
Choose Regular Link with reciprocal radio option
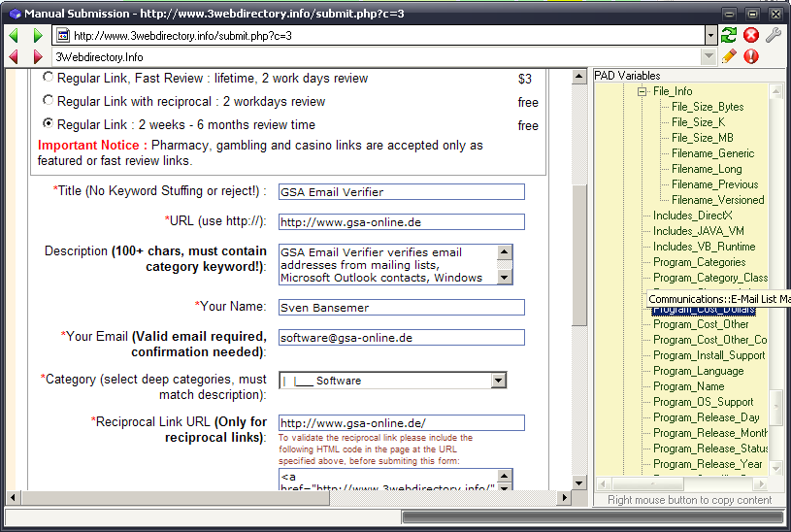point(48,101)
